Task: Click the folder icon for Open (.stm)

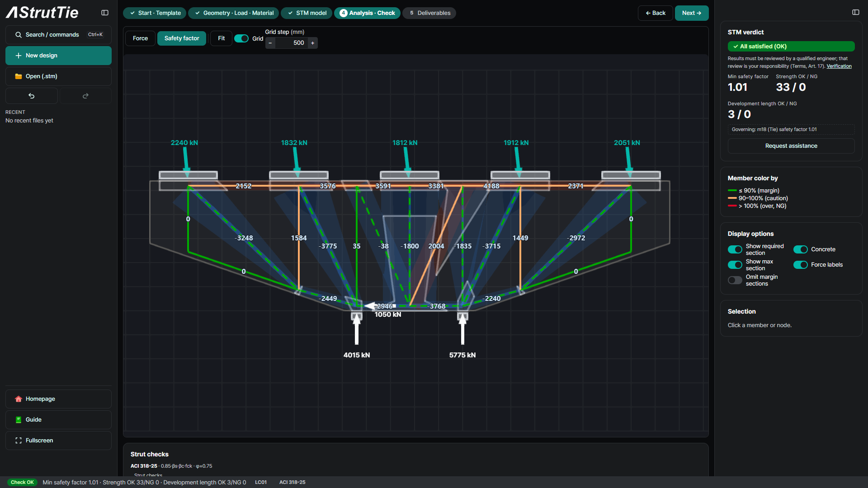Action: coord(19,76)
